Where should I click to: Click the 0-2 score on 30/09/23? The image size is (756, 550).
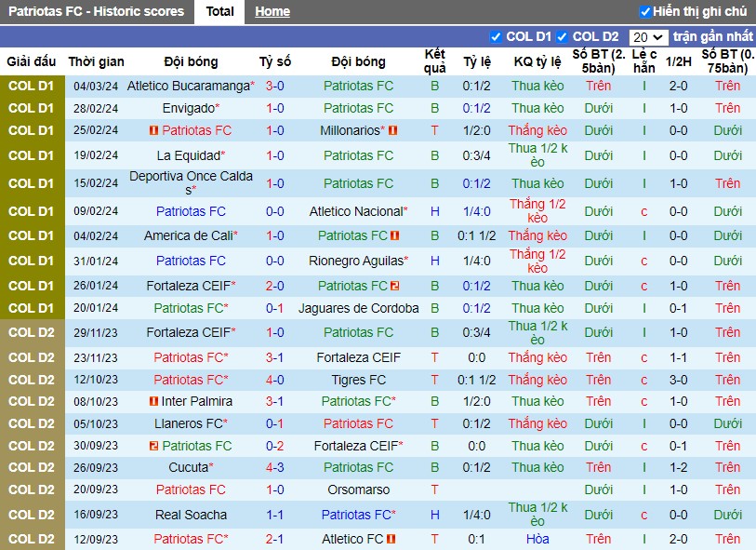275,446
